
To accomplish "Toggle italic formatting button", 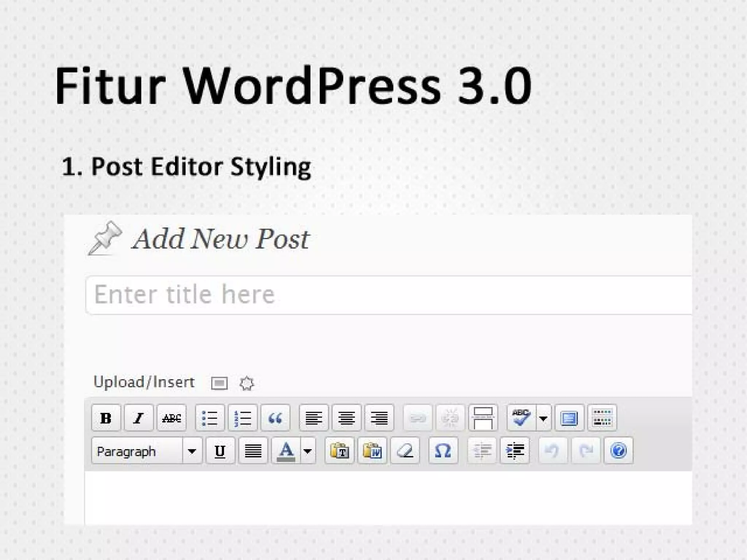I will click(139, 418).
